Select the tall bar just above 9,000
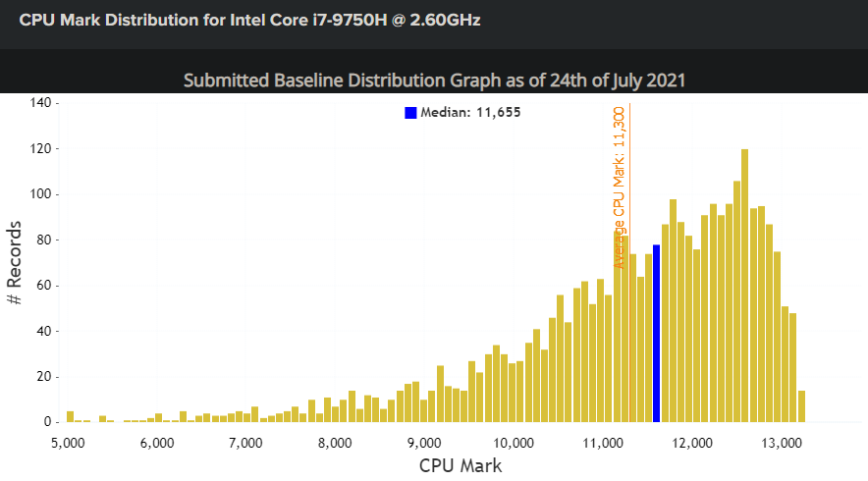The height and width of the screenshot is (481, 868). tap(441, 394)
